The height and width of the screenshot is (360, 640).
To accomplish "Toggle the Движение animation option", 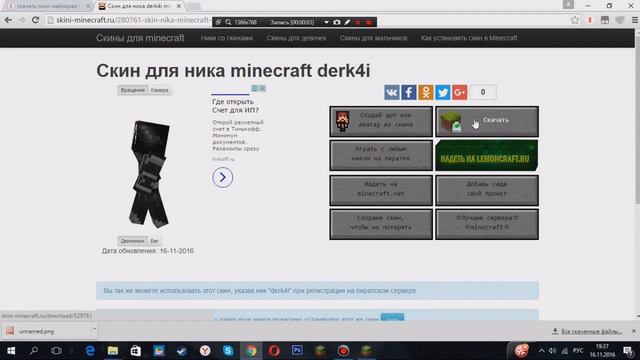I will click(132, 241).
